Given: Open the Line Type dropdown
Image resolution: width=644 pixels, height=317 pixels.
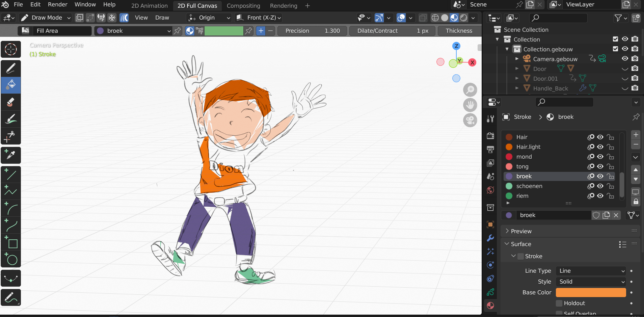Looking at the screenshot, I should click(591, 271).
